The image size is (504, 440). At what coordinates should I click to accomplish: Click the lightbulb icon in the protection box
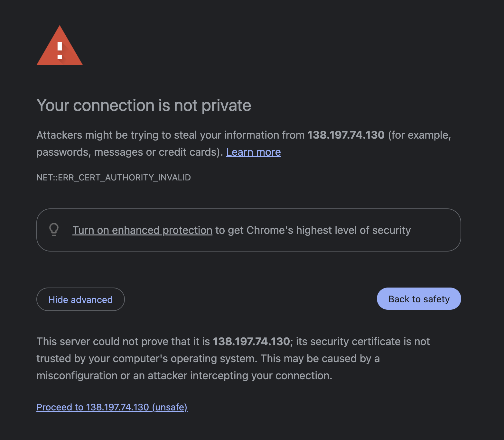[x=54, y=230]
